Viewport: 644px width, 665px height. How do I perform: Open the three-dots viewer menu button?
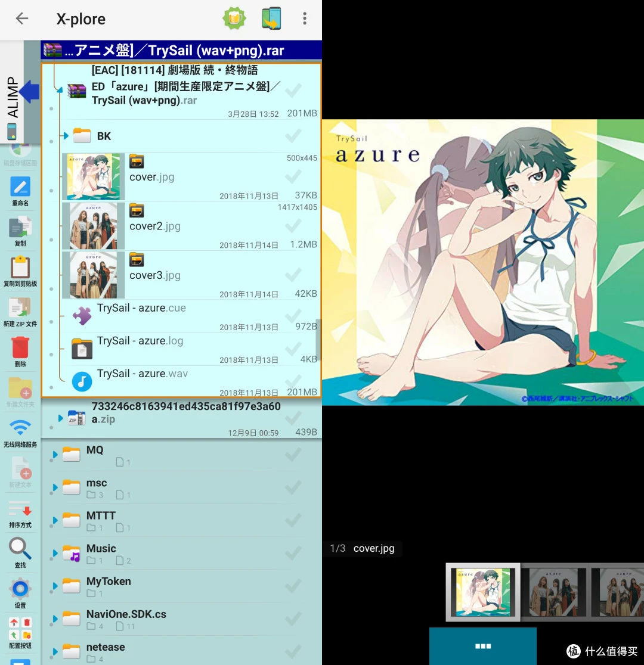click(x=482, y=646)
